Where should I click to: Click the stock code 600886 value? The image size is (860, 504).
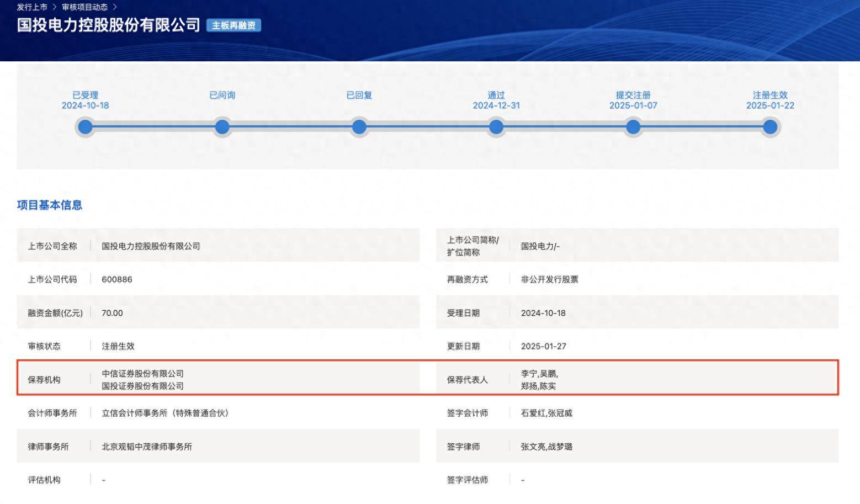pyautogui.click(x=117, y=279)
